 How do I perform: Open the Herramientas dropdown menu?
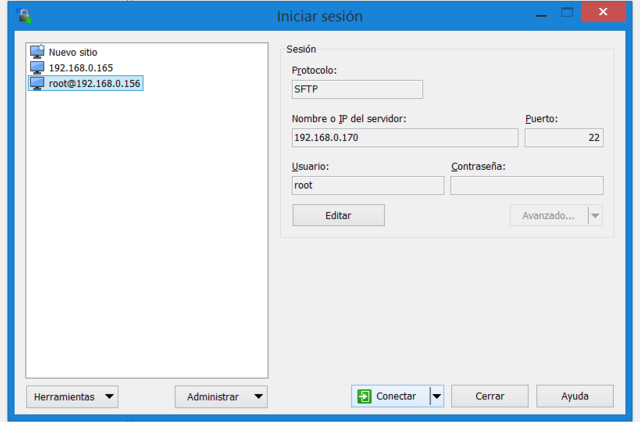click(72, 397)
